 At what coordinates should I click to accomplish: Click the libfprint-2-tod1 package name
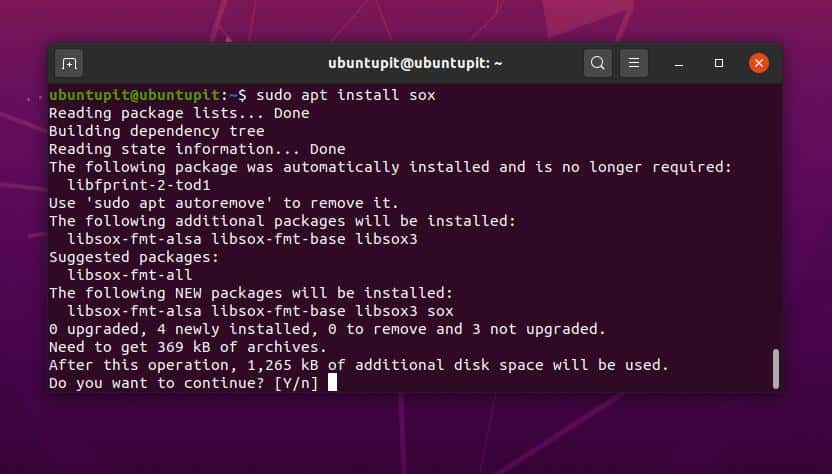pos(139,185)
